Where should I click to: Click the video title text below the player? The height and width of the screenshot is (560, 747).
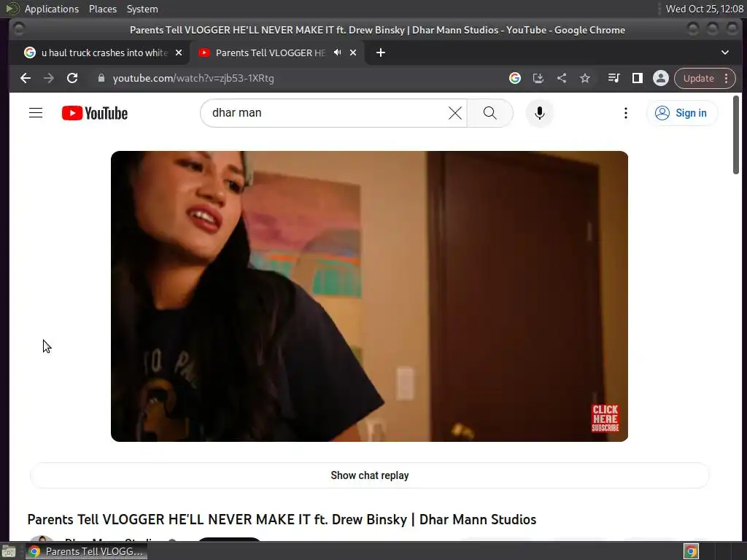click(x=282, y=519)
